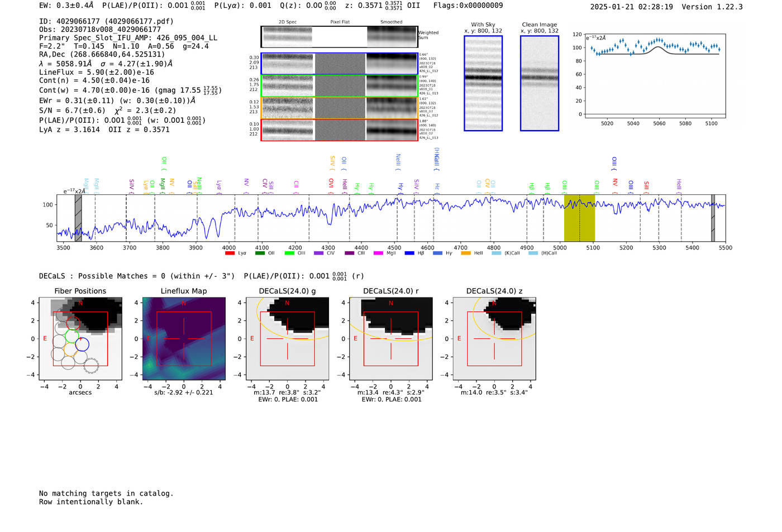Select the 'Row intentionally blank.' text

pyautogui.click(x=91, y=502)
